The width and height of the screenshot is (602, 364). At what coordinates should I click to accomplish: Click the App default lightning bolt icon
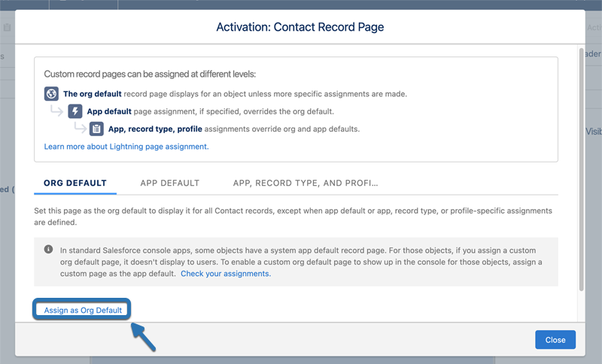tap(75, 111)
